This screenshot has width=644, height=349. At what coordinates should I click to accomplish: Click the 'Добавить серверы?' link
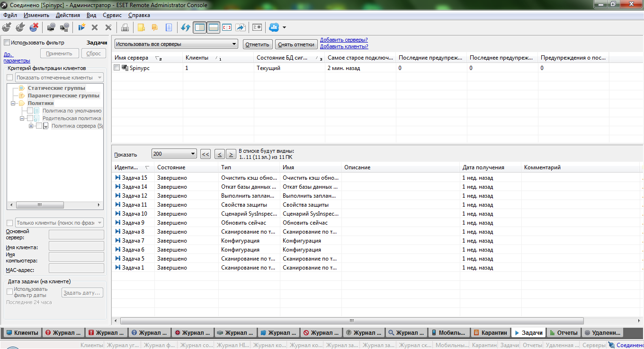[344, 40]
